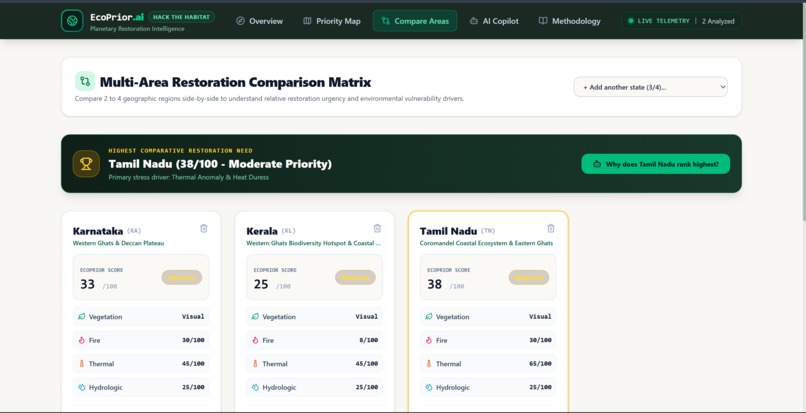Viewport: 806px width, 413px height.
Task: Click the droplet icon in Tamil Nadu Hydrologic row
Action: [429, 387]
